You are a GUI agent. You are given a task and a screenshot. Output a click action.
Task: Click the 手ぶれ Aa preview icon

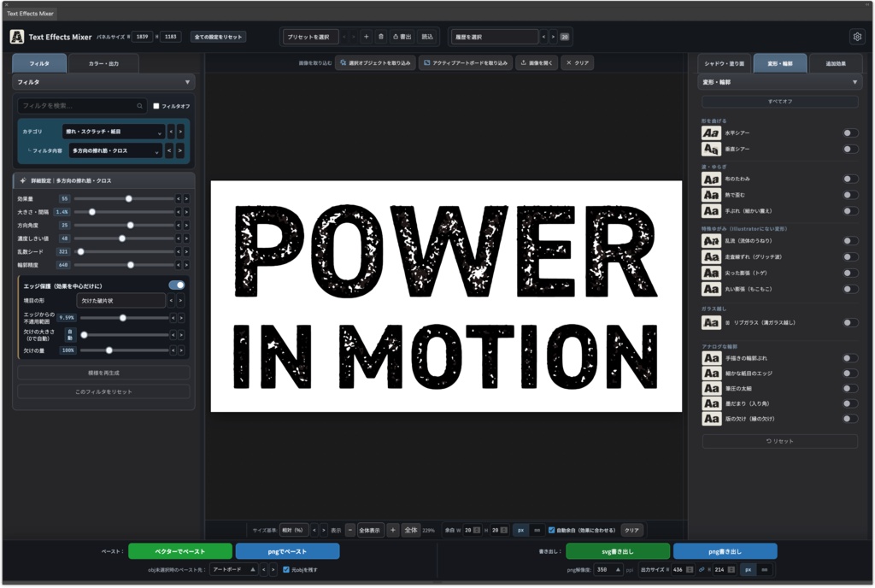(711, 211)
